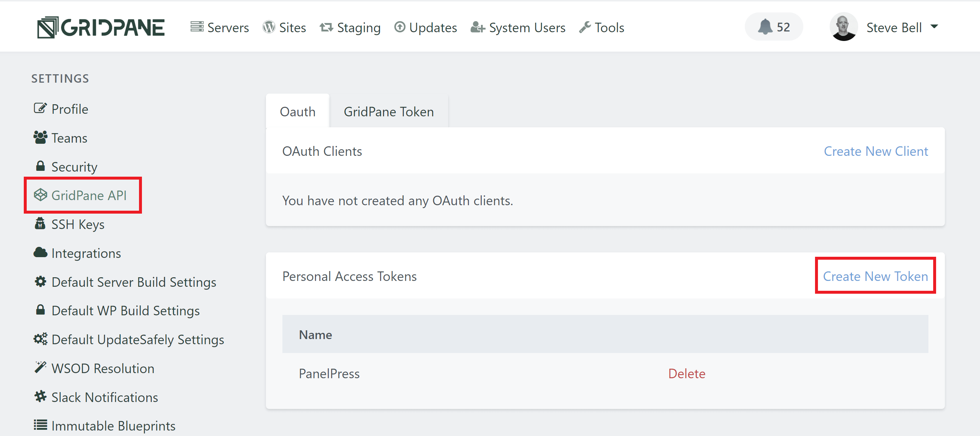Open WSOD Resolution settings
This screenshot has width=980, height=436.
tap(103, 369)
